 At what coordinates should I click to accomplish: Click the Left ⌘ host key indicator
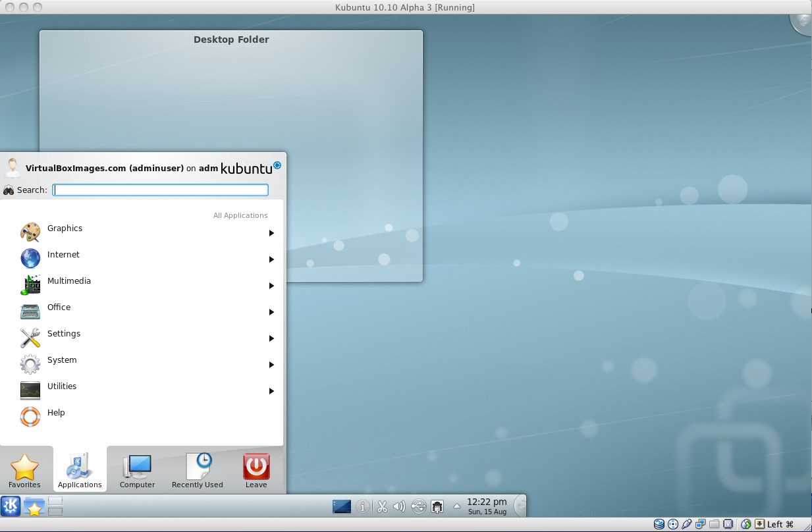[780, 525]
